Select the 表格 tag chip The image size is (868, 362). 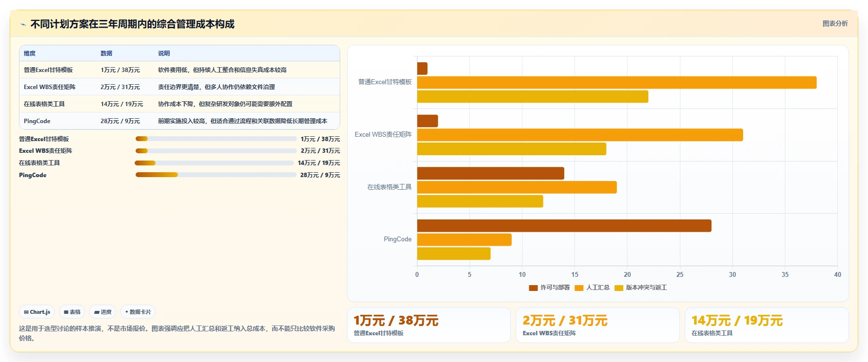pyautogui.click(x=72, y=312)
